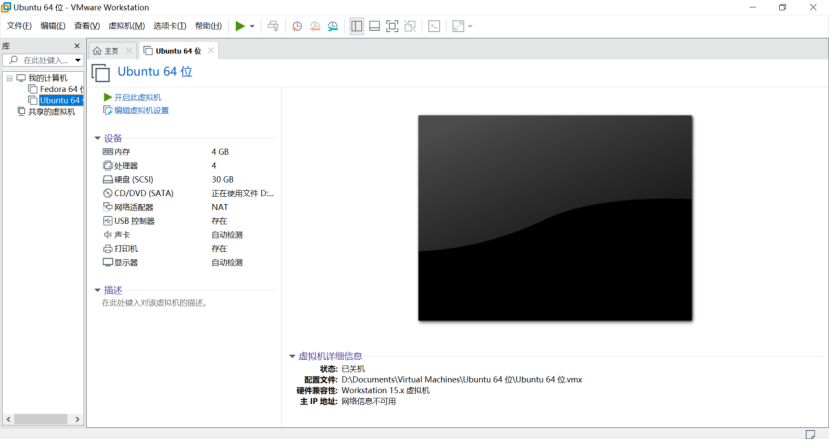Image resolution: width=840 pixels, height=448 pixels.
Task: Click the 处理器 device entry
Action: [x=121, y=166]
